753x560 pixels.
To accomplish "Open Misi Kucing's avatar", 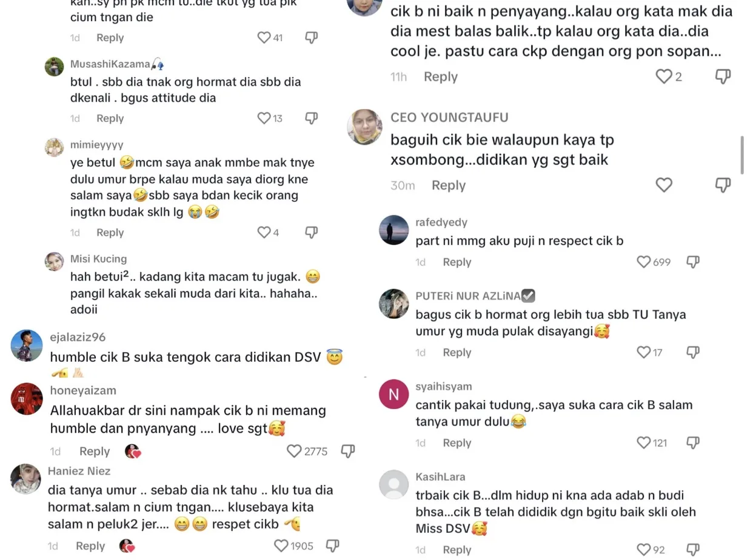I will [x=55, y=261].
